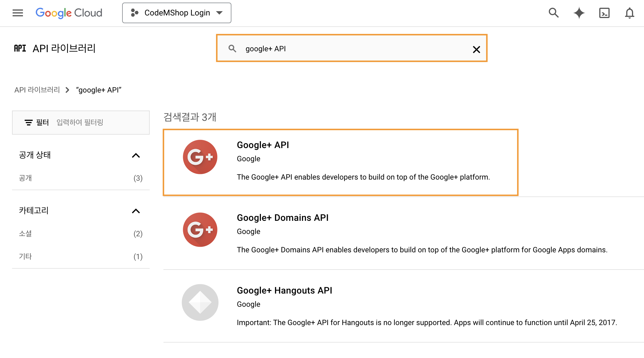Go to Google Cloud home logo
The image size is (644, 358).
pyautogui.click(x=69, y=13)
